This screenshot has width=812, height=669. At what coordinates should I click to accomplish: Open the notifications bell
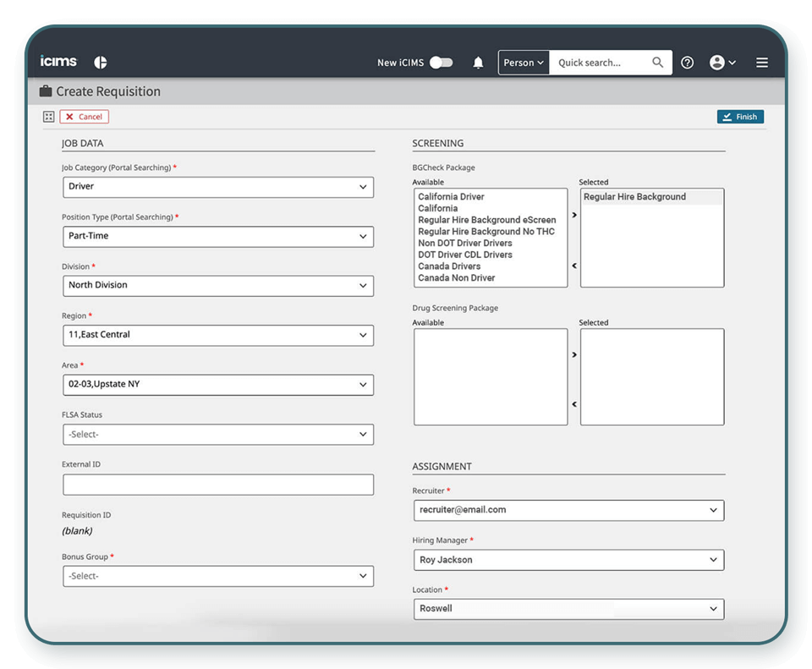(478, 63)
